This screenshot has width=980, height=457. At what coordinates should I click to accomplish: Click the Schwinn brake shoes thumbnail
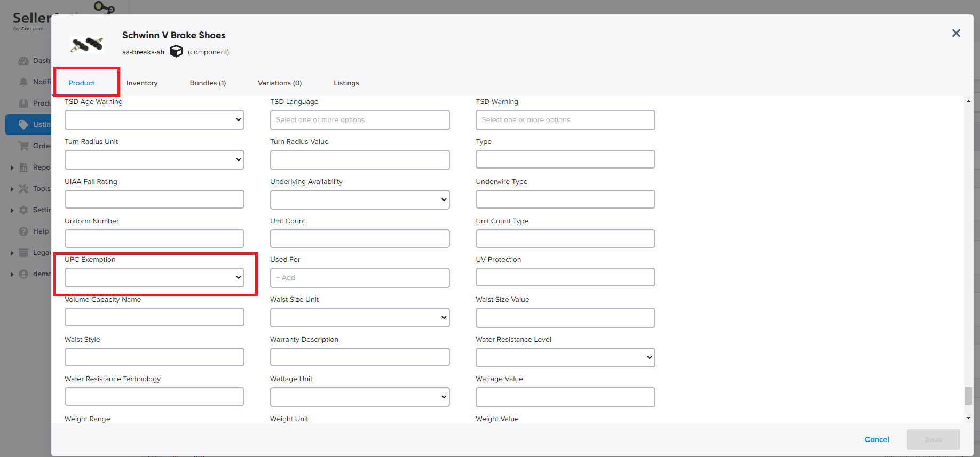point(87,44)
